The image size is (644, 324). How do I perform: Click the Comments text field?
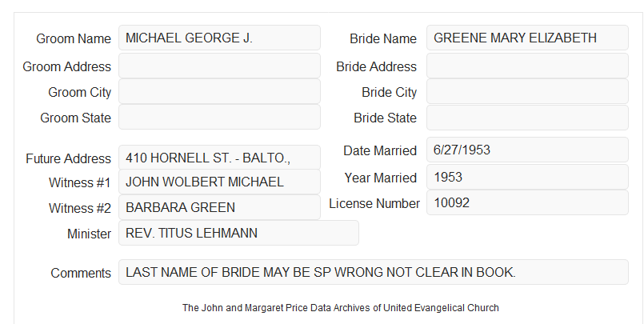pos(374,272)
